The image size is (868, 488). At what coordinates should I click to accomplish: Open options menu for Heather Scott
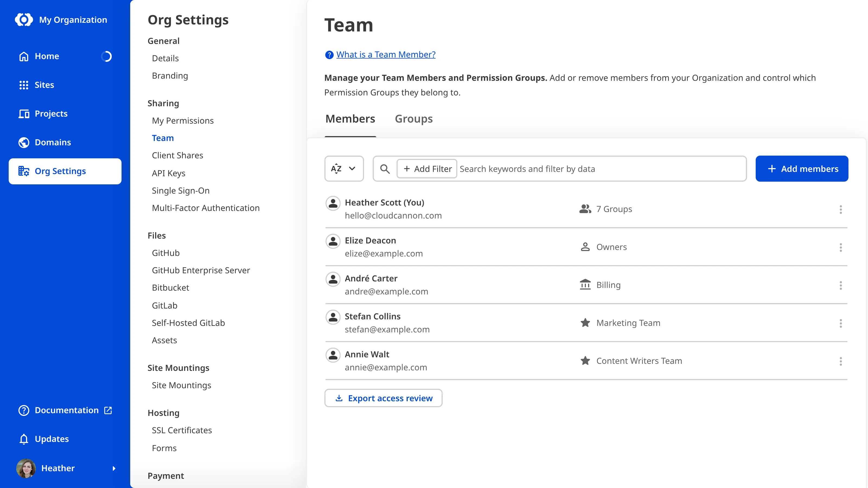841,209
